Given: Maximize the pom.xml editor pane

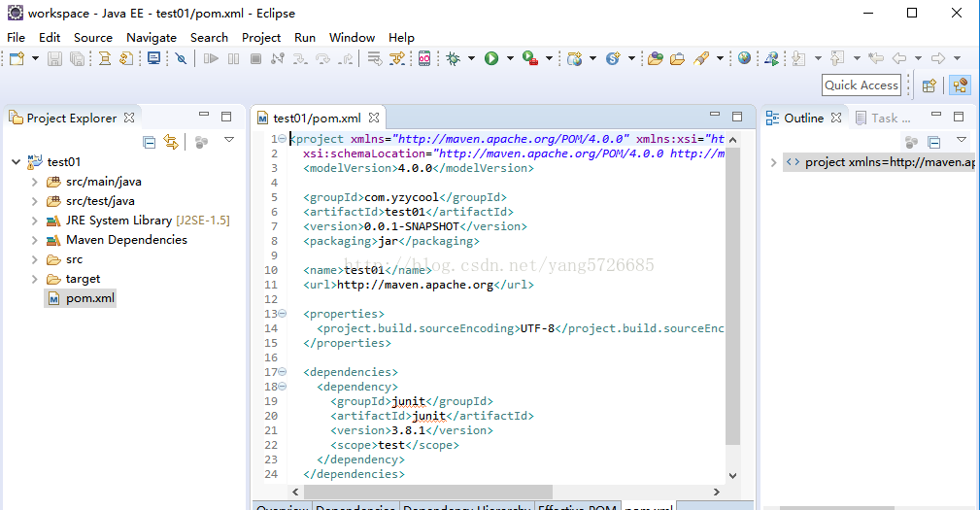Looking at the screenshot, I should (737, 117).
